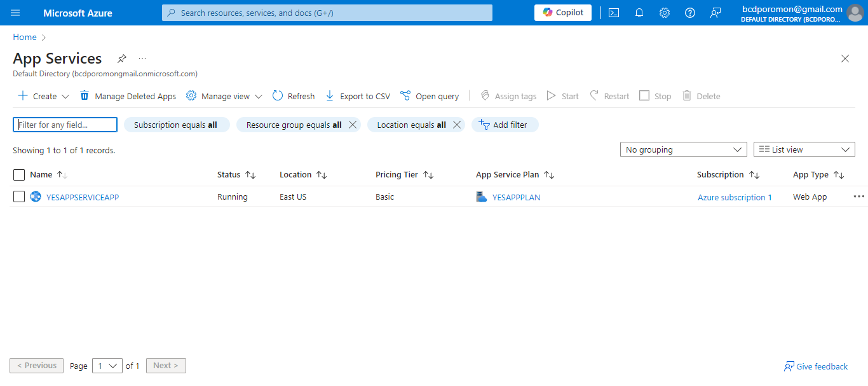The image size is (868, 386).
Task: Sort by App Service Plan column arrows
Action: pyautogui.click(x=549, y=175)
